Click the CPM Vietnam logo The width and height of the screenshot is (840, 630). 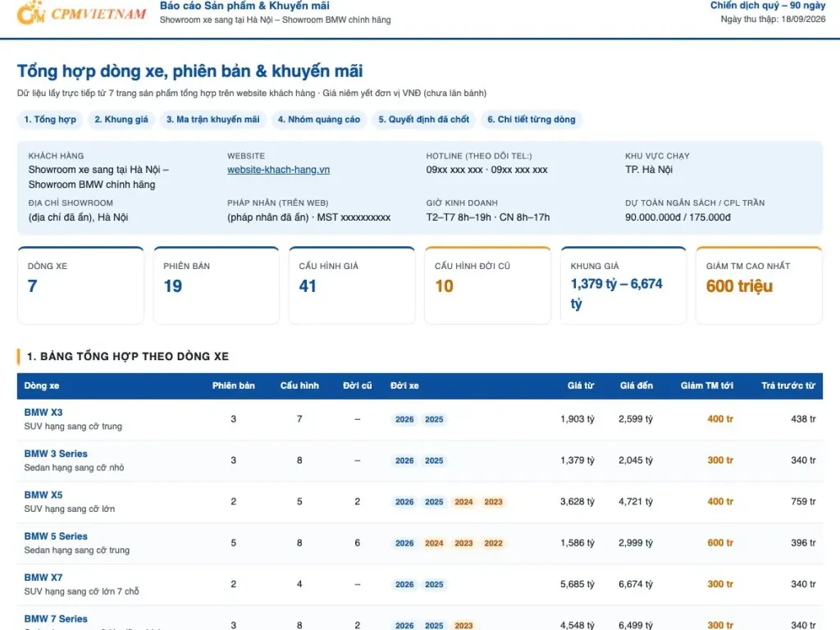point(81,13)
